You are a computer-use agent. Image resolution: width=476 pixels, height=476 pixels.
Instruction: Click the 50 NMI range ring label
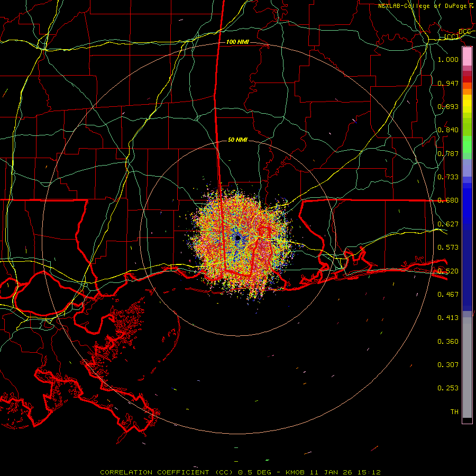click(x=237, y=140)
